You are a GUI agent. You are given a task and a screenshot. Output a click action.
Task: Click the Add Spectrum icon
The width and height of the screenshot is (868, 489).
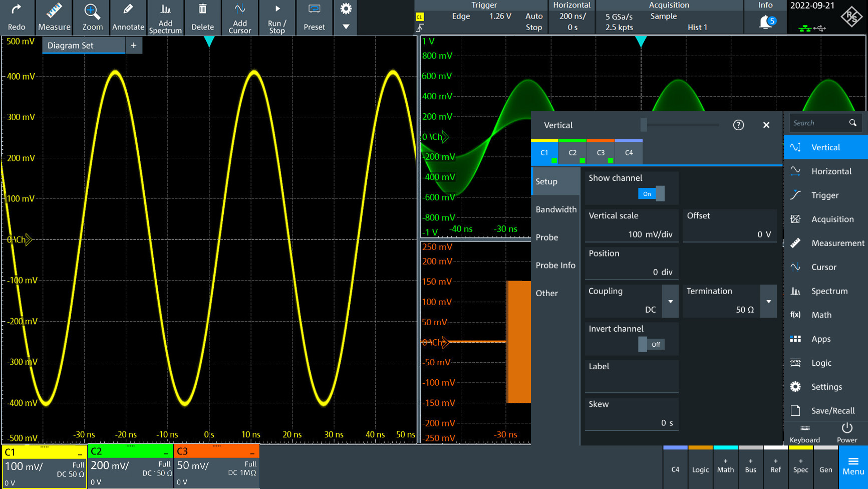pos(165,18)
